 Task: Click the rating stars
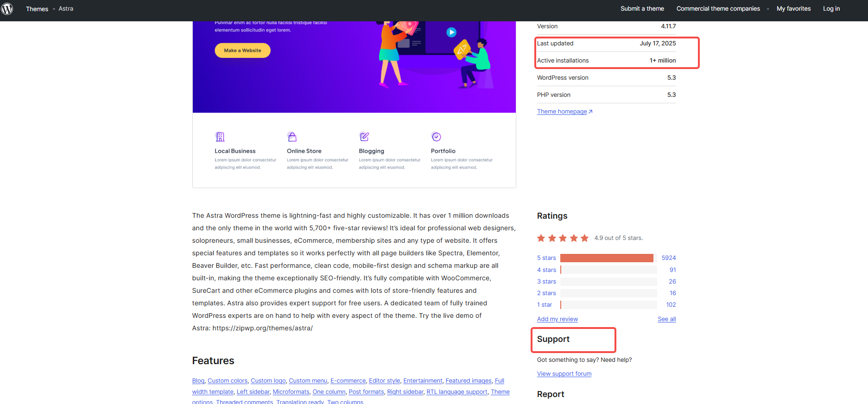pos(563,238)
